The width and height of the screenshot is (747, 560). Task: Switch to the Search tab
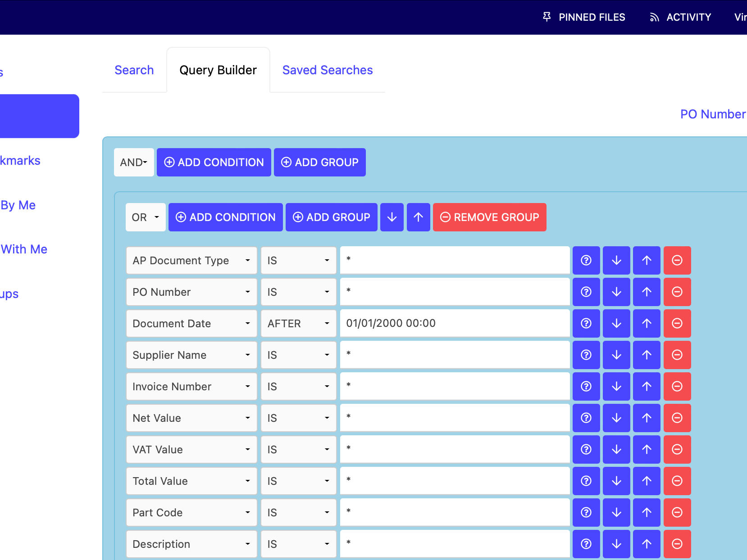(x=134, y=70)
